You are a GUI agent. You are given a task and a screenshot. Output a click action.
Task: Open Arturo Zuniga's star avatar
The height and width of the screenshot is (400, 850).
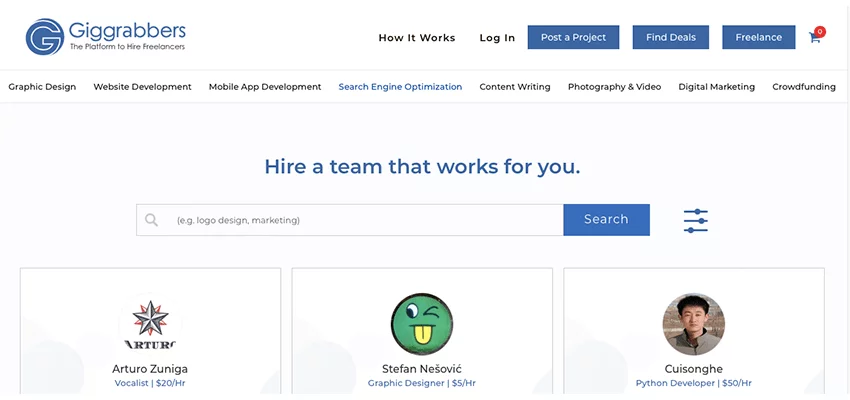coord(150,324)
